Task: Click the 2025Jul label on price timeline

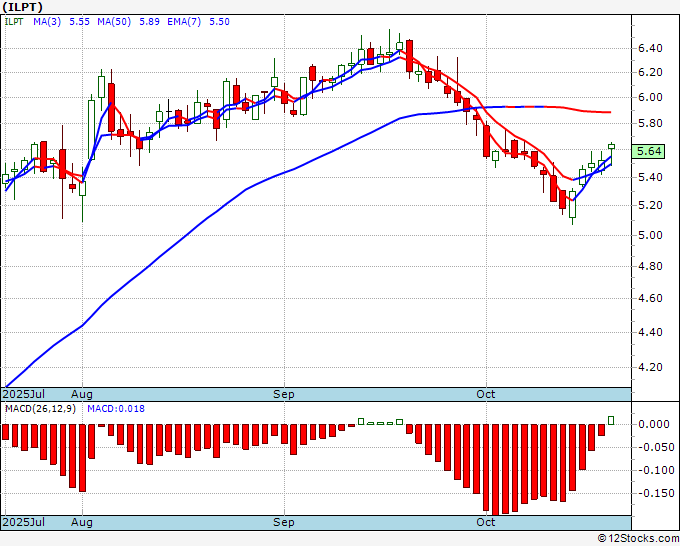Action: (x=23, y=394)
